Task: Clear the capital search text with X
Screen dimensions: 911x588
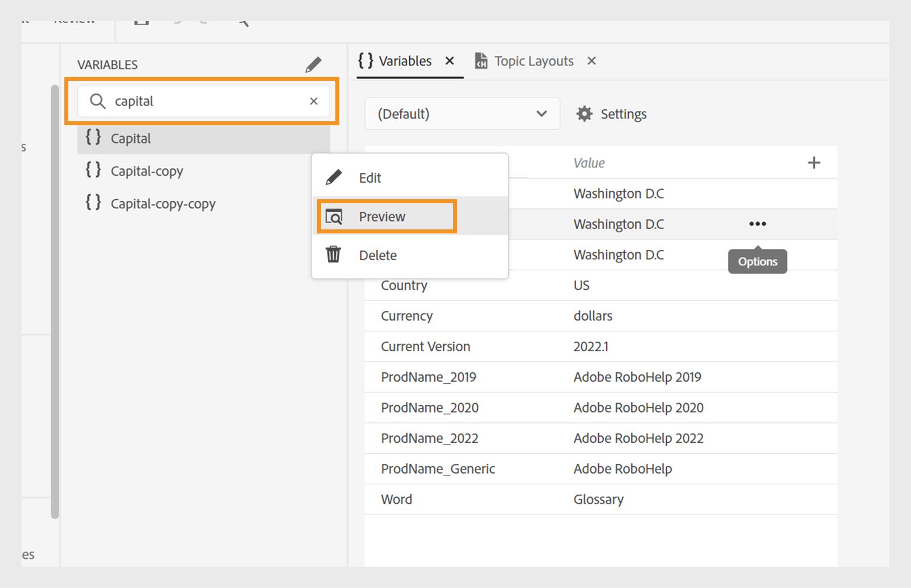Action: click(314, 101)
